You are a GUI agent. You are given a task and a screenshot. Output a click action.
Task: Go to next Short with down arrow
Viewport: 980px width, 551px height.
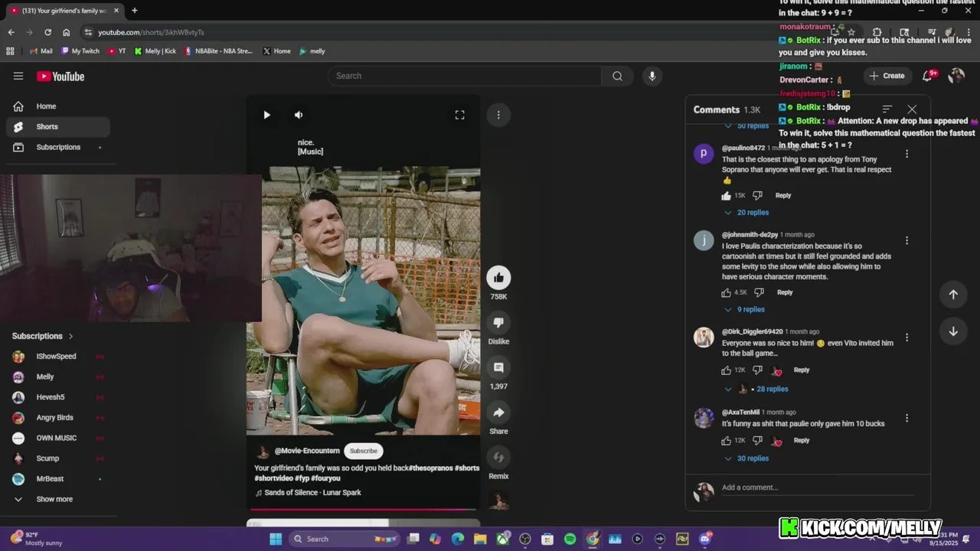[953, 331]
